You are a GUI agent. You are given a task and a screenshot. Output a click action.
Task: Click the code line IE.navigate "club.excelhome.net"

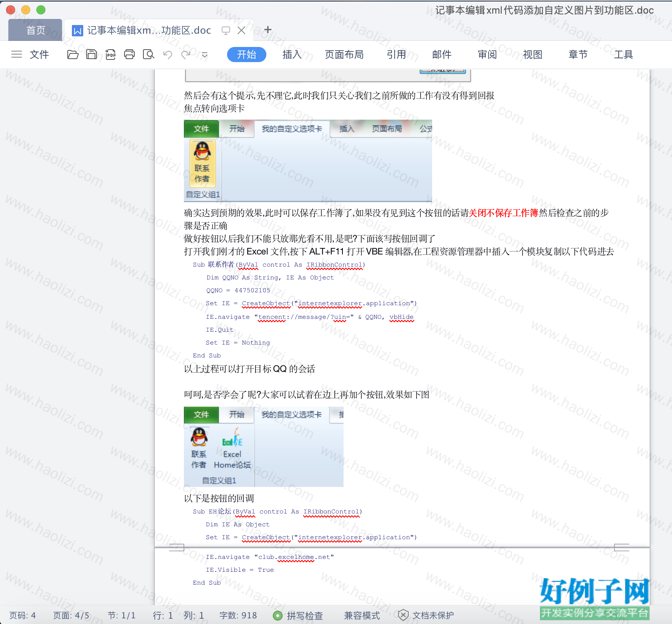270,557
